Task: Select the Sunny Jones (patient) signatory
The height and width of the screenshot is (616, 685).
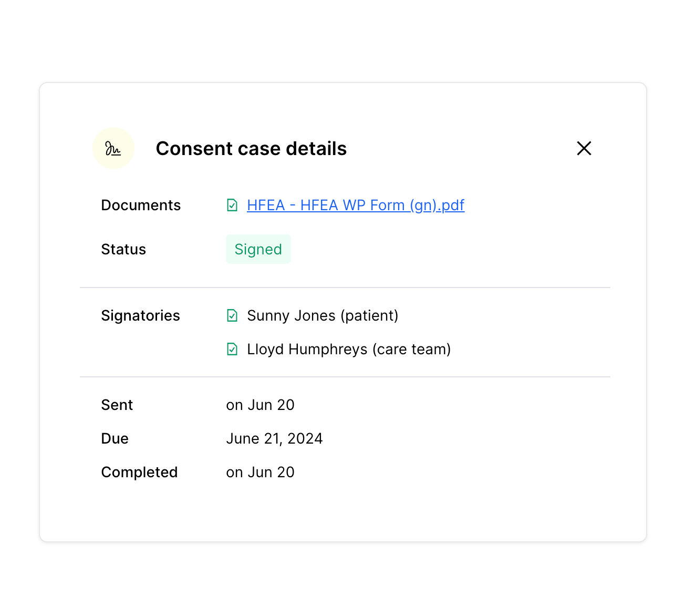Action: tap(323, 315)
